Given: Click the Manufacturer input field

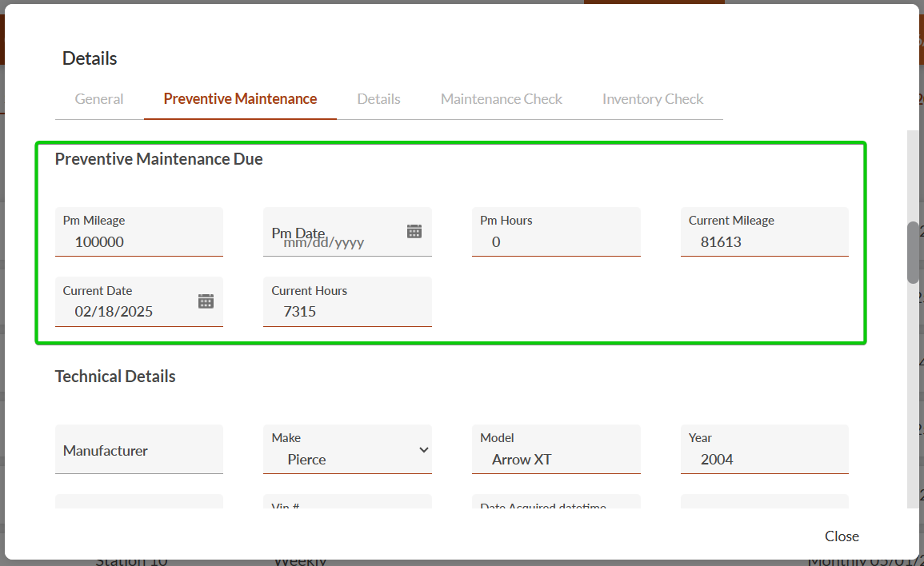Looking at the screenshot, I should [x=138, y=451].
